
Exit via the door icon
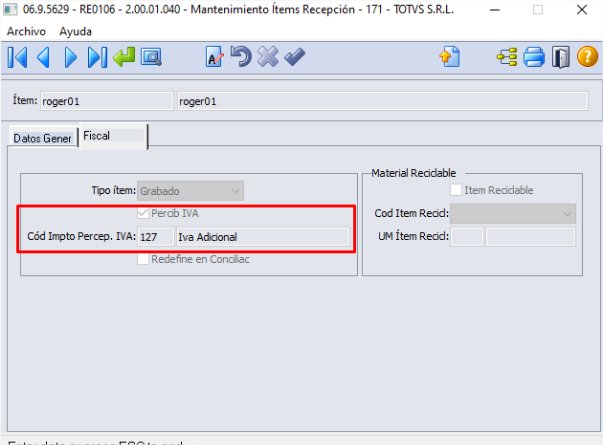tap(561, 57)
